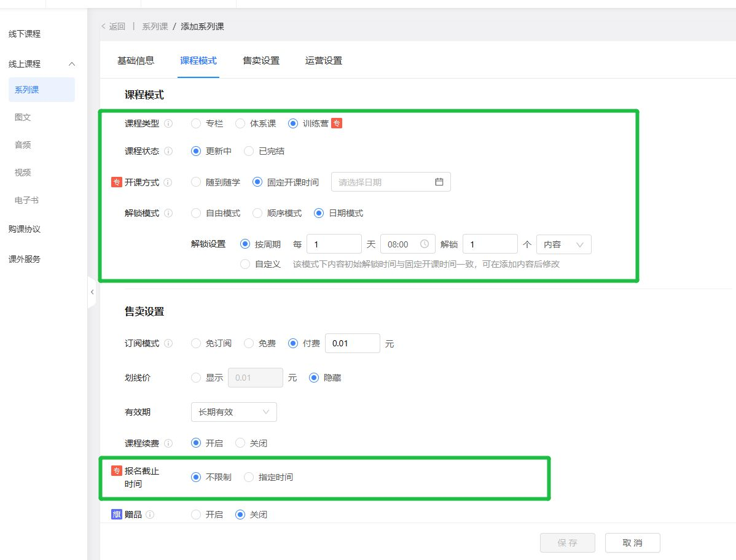Open the 内容 unit dropdown
The image size is (736, 560).
[x=564, y=244]
